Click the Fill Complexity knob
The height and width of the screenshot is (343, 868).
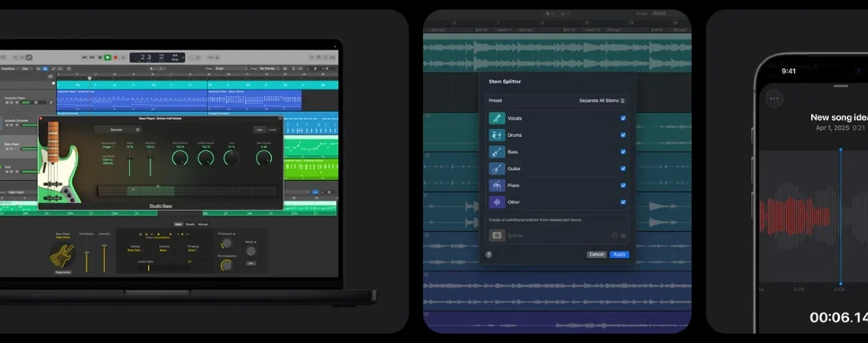[226, 266]
